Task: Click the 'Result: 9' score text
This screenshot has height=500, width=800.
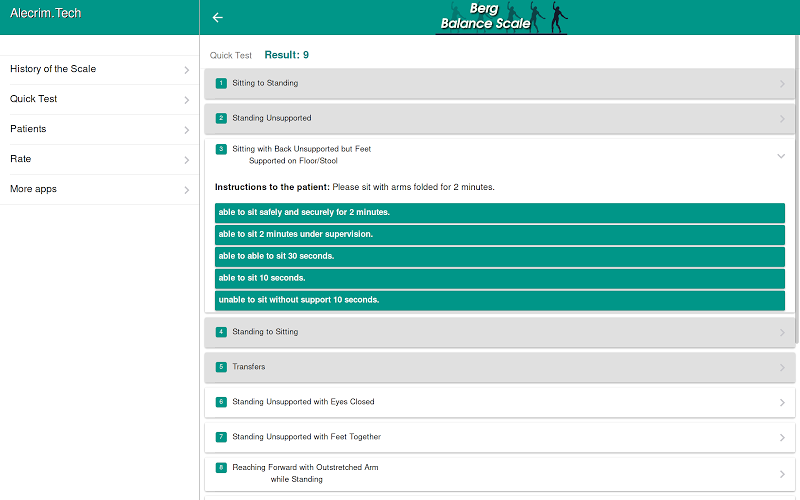Action: click(286, 55)
